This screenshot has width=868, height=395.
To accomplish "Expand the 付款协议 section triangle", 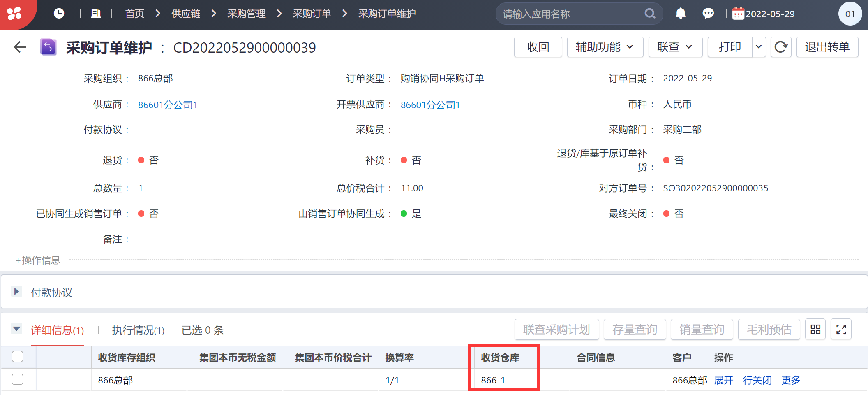I will coord(16,292).
